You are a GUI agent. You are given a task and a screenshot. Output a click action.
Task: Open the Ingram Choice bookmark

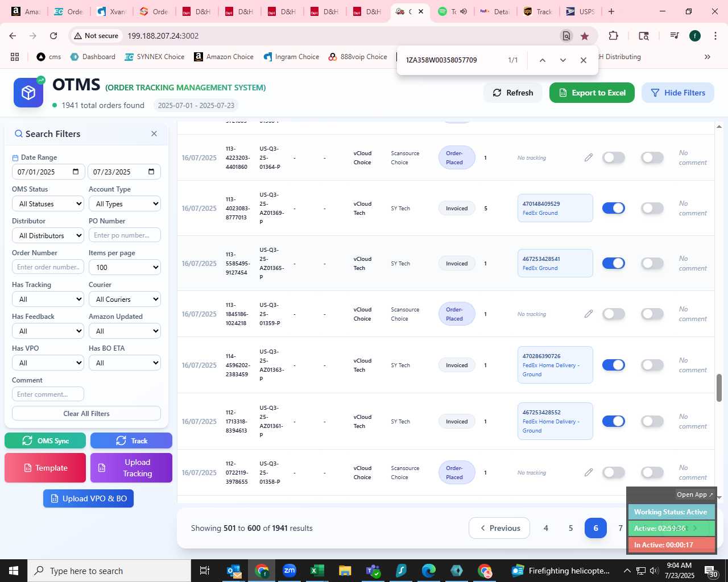tap(291, 57)
